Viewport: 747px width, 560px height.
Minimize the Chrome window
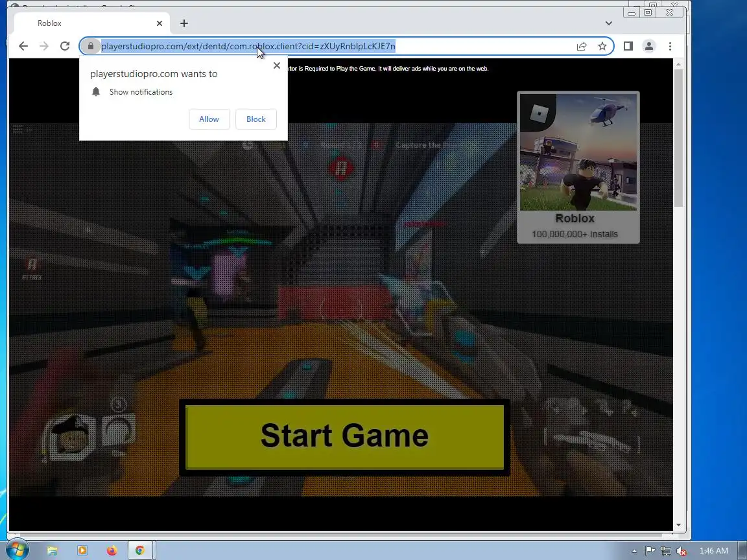[x=632, y=13]
